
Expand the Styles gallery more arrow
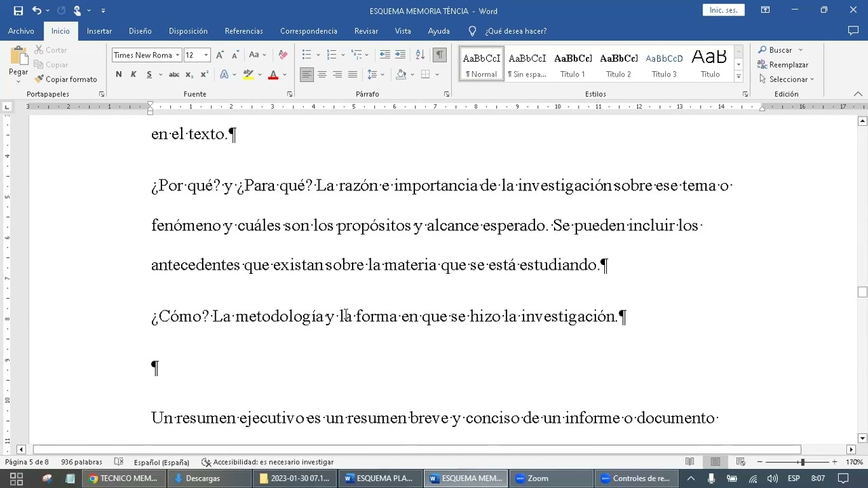pos(738,77)
